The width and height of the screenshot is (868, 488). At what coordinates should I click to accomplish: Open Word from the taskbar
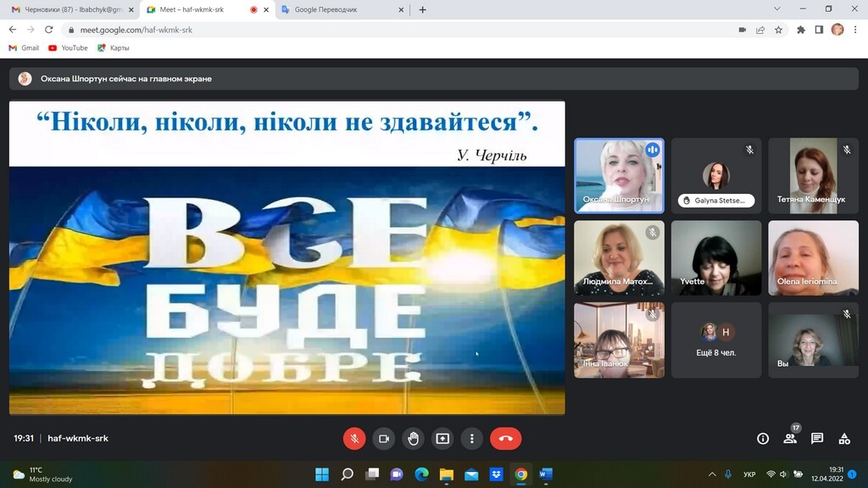tap(546, 474)
